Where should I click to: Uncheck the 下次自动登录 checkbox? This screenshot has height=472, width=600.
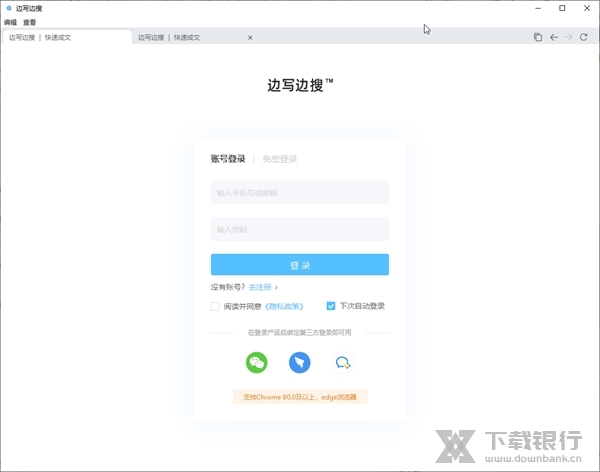331,306
